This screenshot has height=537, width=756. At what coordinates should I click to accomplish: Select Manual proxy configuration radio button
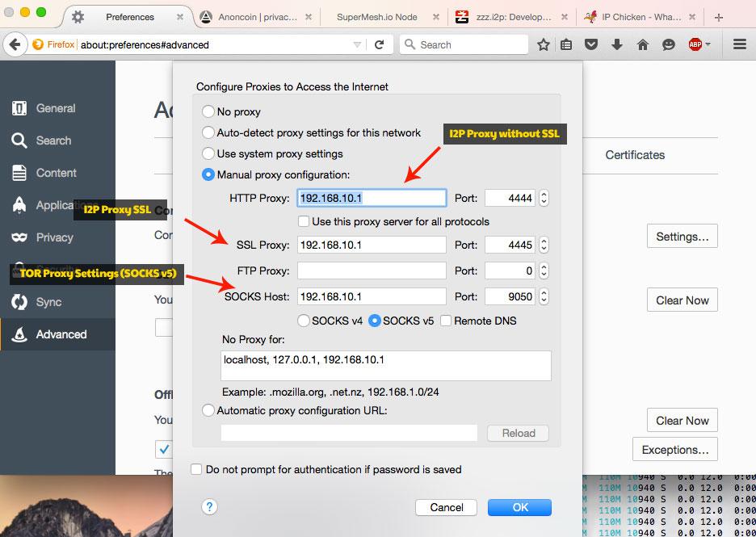click(208, 174)
